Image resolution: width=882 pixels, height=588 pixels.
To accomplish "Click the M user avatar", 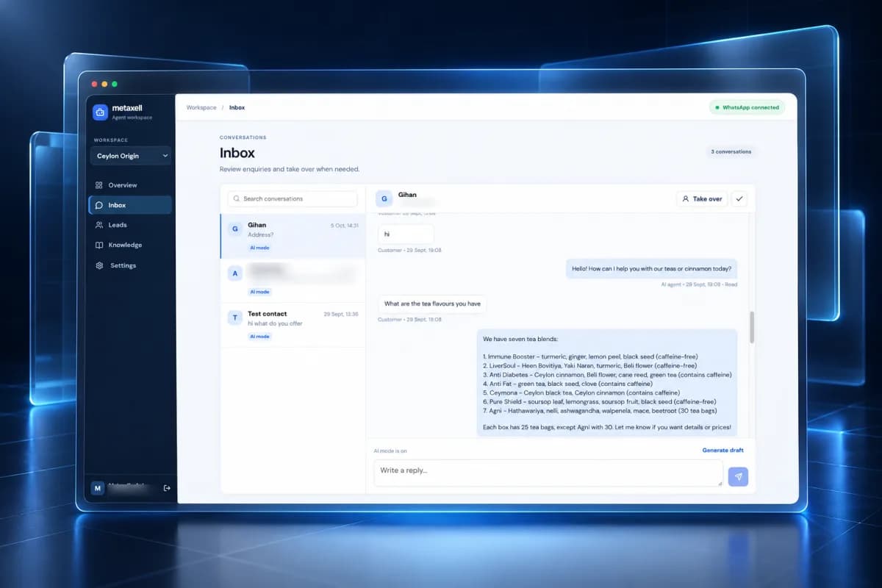I will pos(98,488).
